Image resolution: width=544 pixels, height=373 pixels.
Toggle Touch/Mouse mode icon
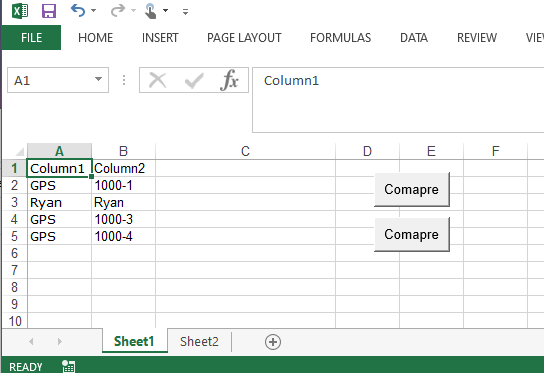pyautogui.click(x=151, y=11)
